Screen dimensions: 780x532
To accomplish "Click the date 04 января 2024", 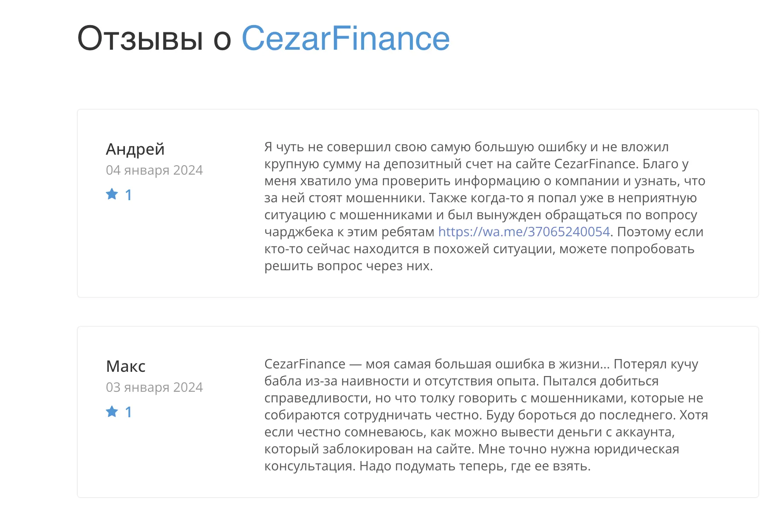I will click(154, 170).
